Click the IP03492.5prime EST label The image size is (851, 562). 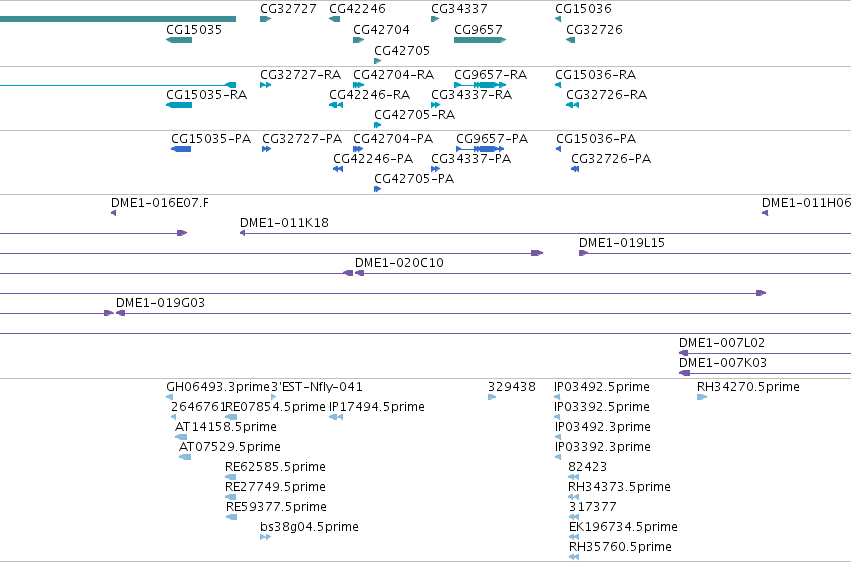602,387
